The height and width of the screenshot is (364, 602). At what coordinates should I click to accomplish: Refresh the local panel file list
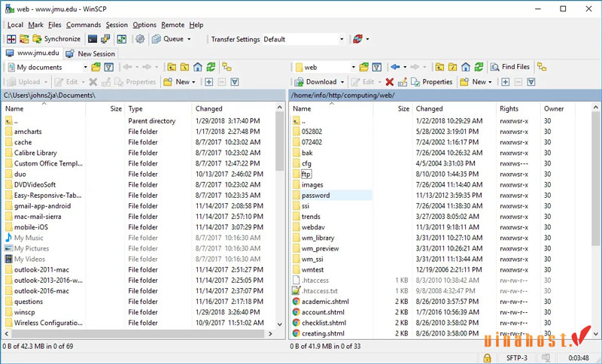pos(211,68)
